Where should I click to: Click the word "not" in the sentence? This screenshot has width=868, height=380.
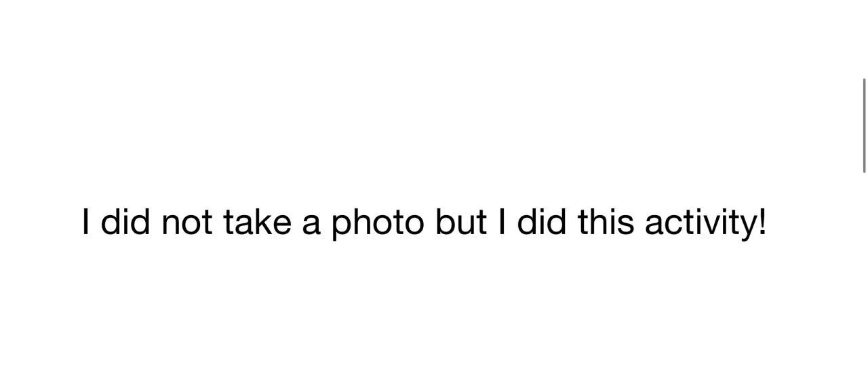click(186, 223)
